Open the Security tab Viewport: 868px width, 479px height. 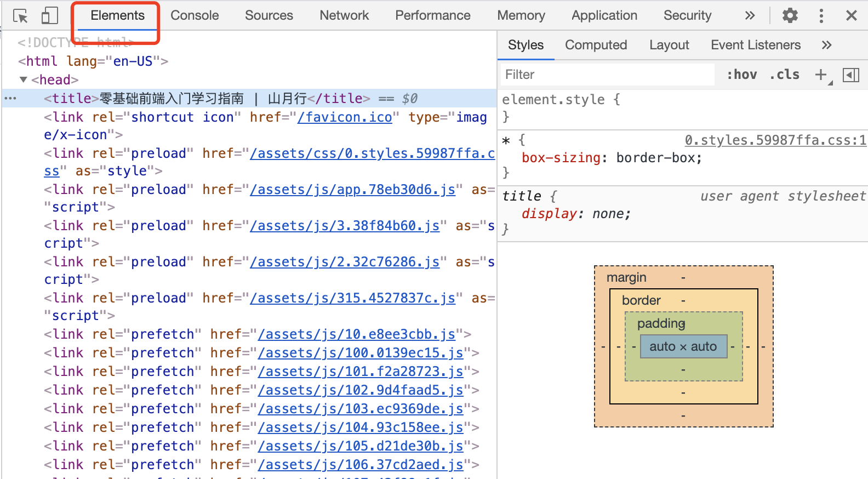point(687,15)
